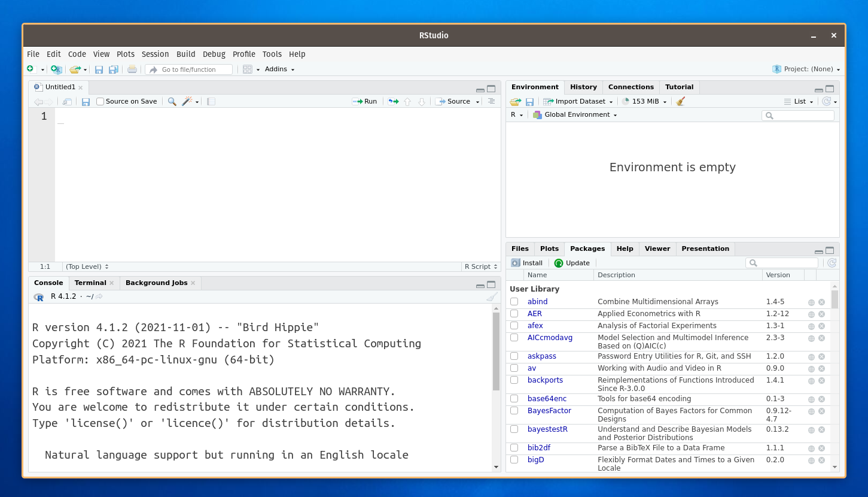
Task: Open the Session menu
Action: click(x=155, y=54)
